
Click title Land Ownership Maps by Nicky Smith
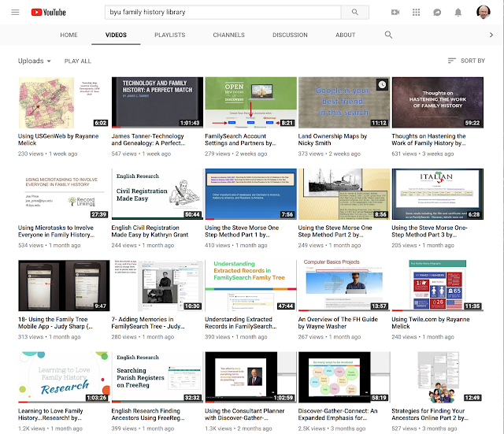point(332,139)
